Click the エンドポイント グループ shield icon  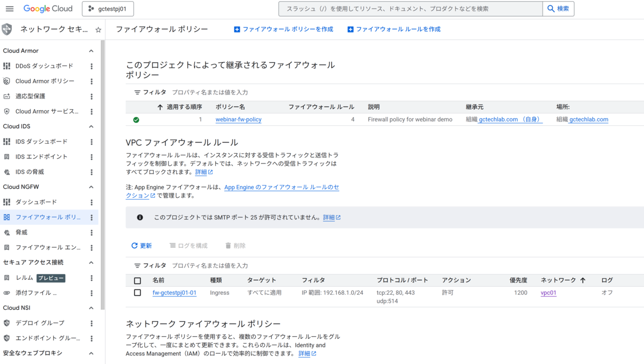pyautogui.click(x=7, y=338)
